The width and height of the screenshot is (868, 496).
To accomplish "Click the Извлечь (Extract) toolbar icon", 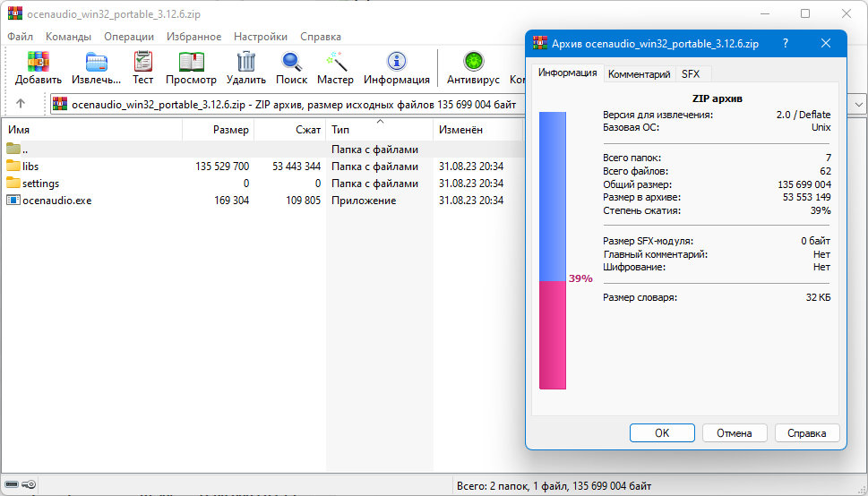I will [x=97, y=62].
